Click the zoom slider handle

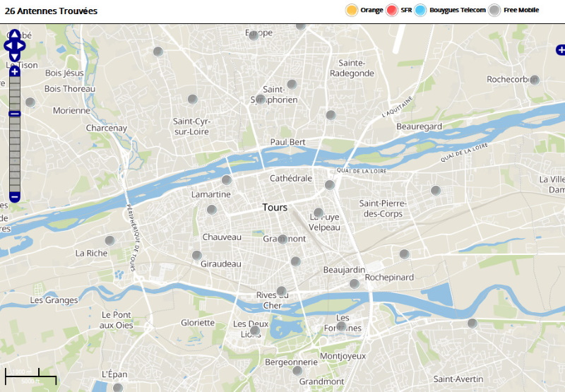point(15,114)
